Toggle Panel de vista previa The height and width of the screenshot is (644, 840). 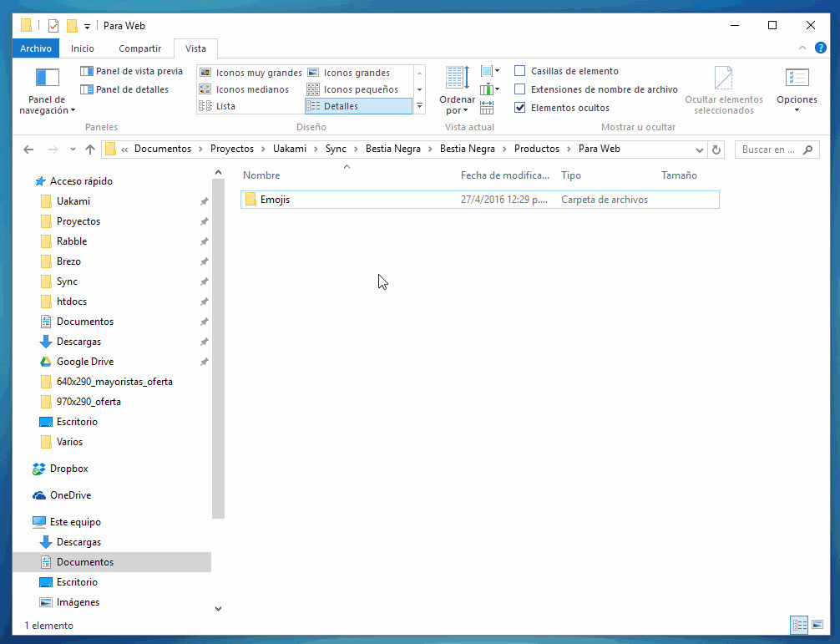pyautogui.click(x=132, y=71)
